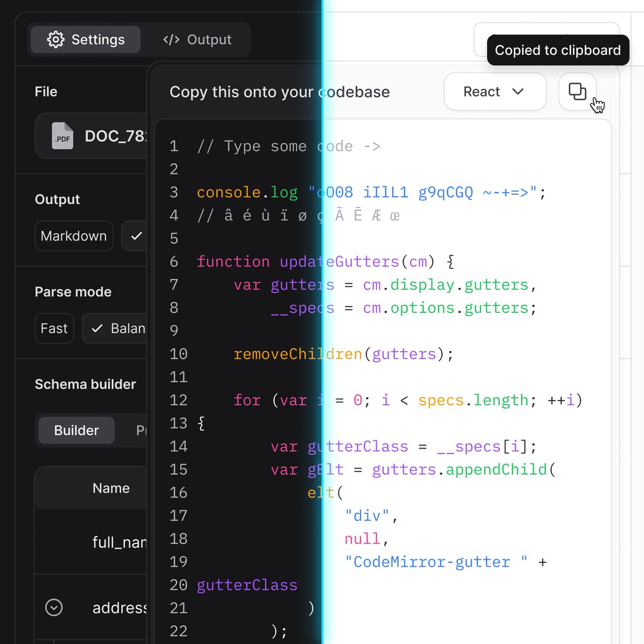The image size is (644, 644).
Task: Click line number 13 in the gutter
Action: 178,423
